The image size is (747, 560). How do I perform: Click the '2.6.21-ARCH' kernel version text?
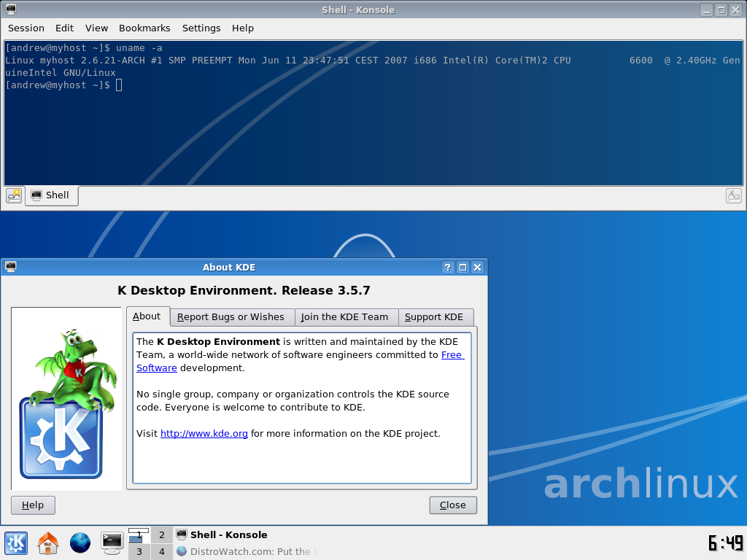click(113, 61)
